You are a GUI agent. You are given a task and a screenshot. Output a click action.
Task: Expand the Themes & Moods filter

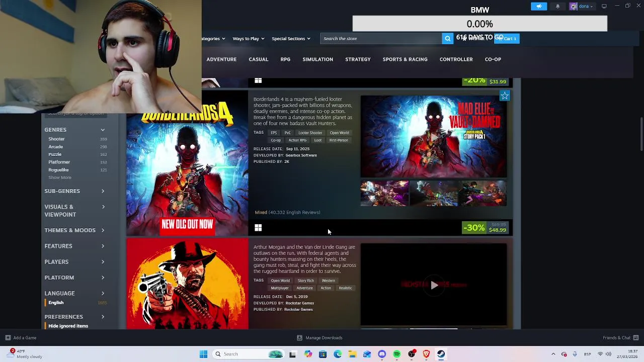coord(75,230)
